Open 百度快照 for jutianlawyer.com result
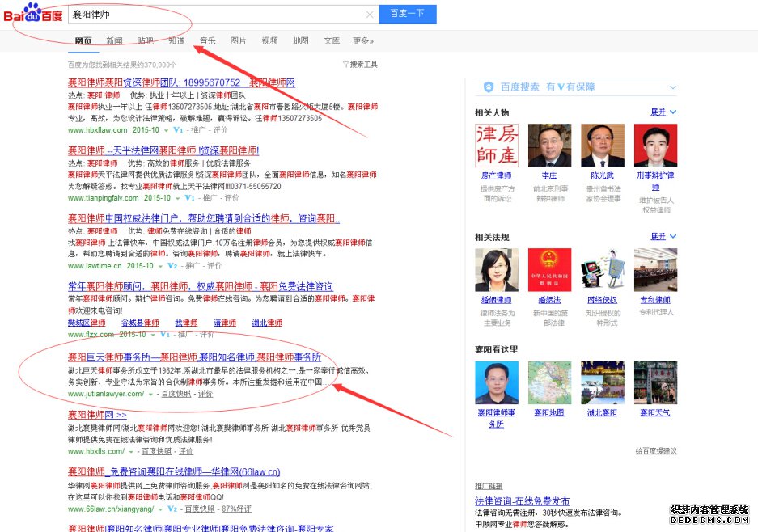 coord(176,394)
